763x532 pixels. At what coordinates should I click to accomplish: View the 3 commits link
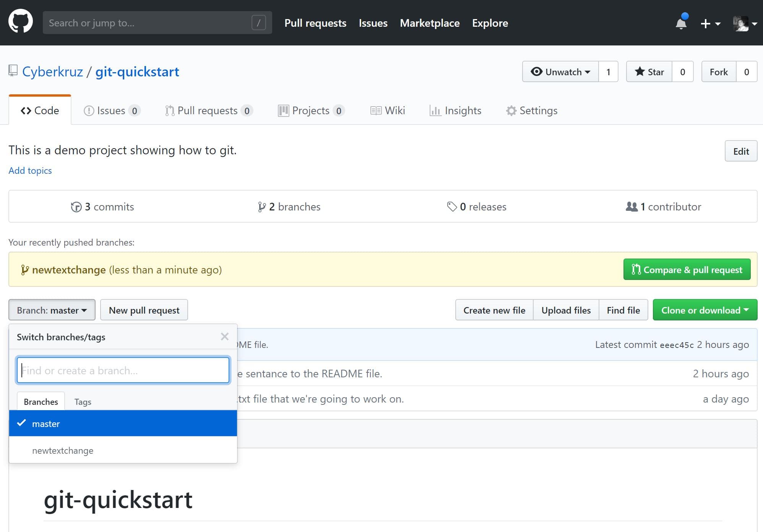pos(102,207)
